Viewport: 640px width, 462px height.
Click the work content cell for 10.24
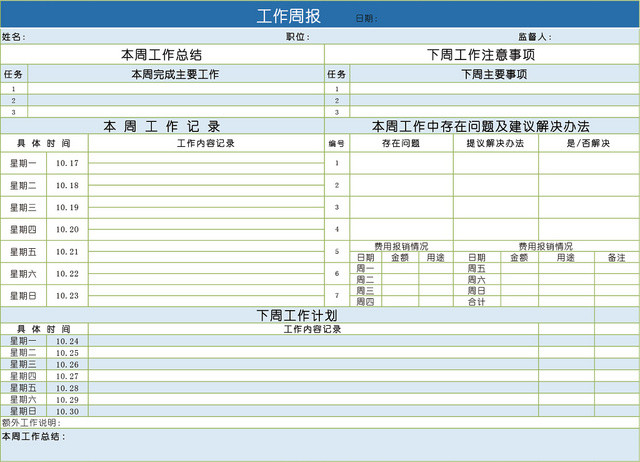coord(313,341)
